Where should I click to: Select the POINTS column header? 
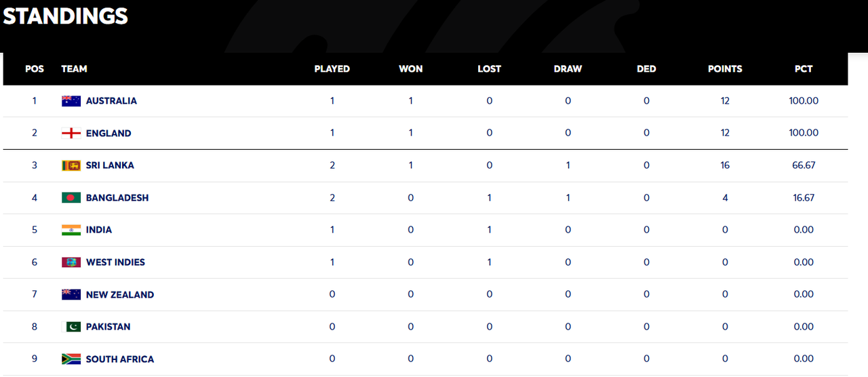tap(725, 69)
